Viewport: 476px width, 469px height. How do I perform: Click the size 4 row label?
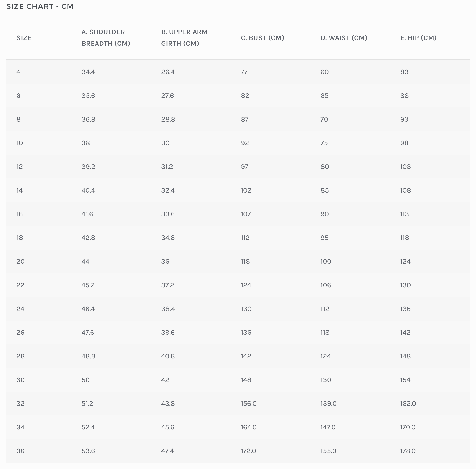click(18, 72)
